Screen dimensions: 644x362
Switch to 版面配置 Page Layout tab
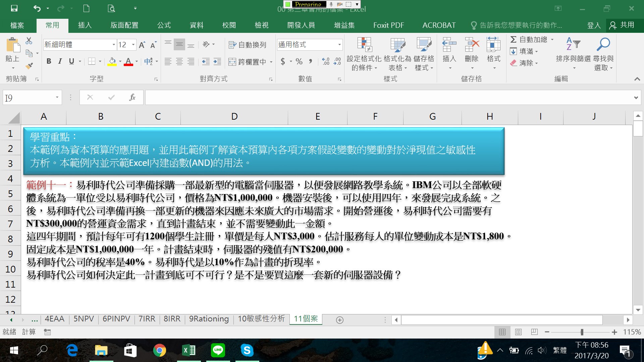point(124,25)
